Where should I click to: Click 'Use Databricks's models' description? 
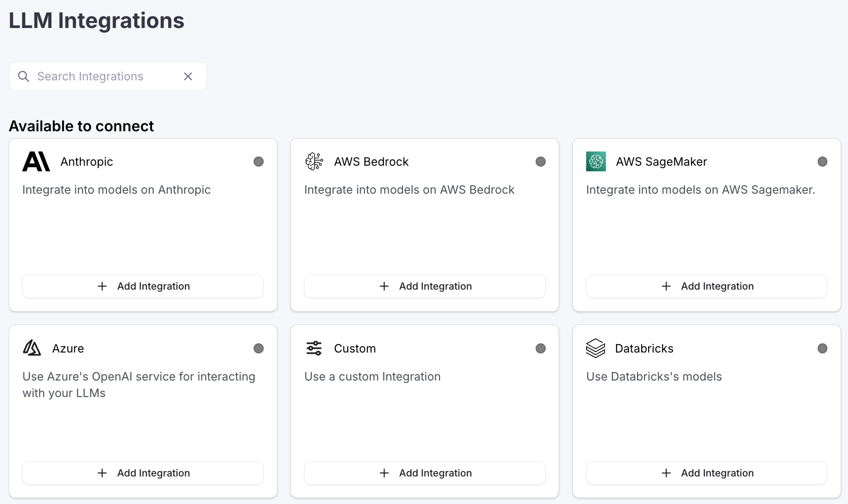pos(654,376)
